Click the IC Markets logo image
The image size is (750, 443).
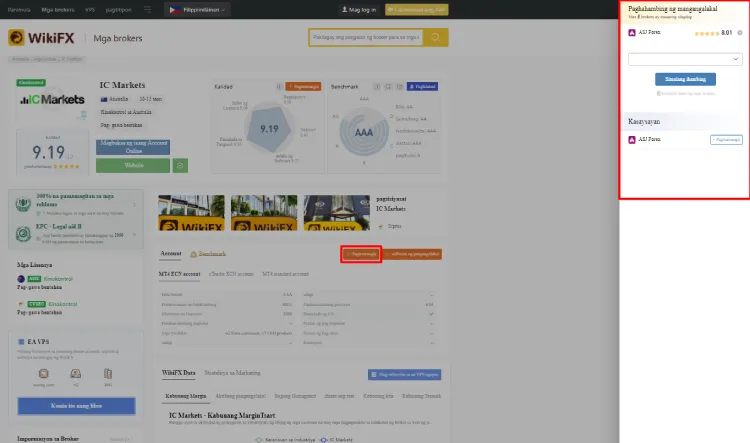click(52, 100)
